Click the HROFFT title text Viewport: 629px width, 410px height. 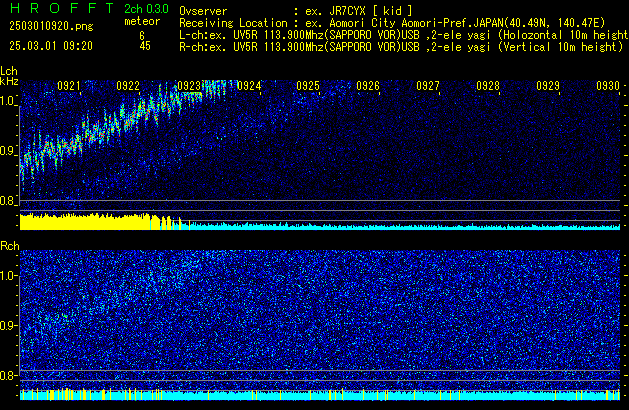[x=62, y=8]
